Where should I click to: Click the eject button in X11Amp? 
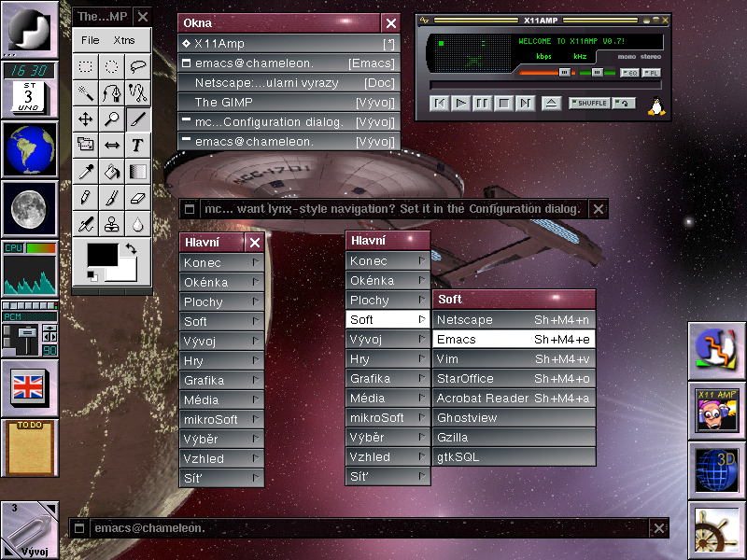pos(551,104)
